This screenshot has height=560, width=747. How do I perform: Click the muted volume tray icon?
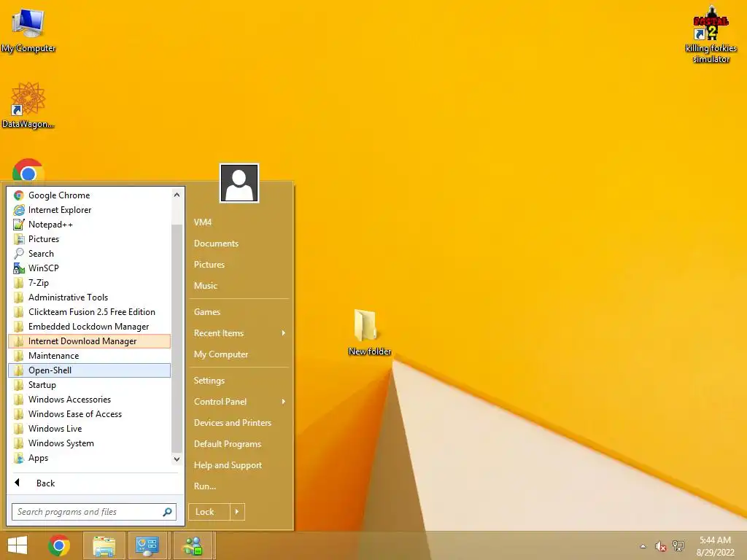point(660,546)
